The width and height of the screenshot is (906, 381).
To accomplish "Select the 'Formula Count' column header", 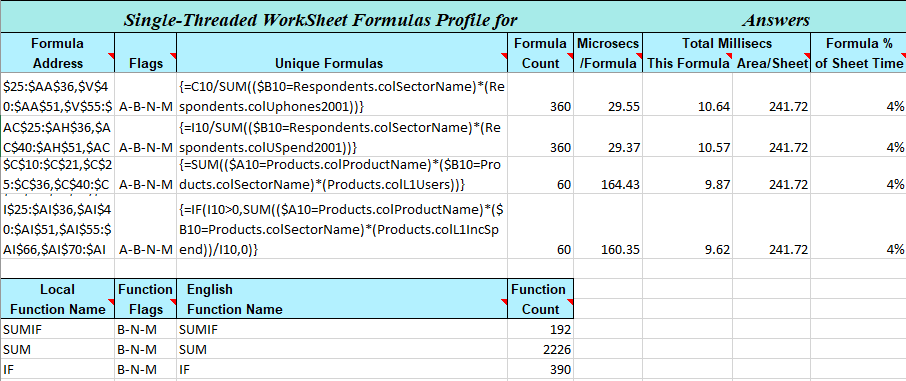I will (x=540, y=53).
